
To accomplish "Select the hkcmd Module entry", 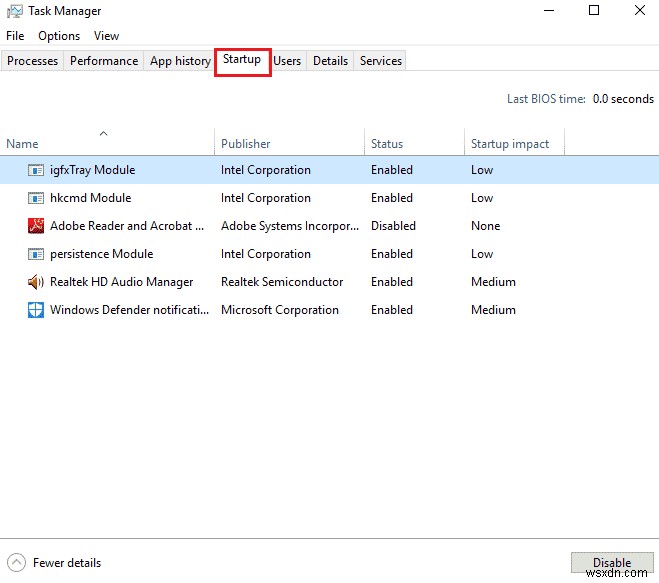I will 90,198.
